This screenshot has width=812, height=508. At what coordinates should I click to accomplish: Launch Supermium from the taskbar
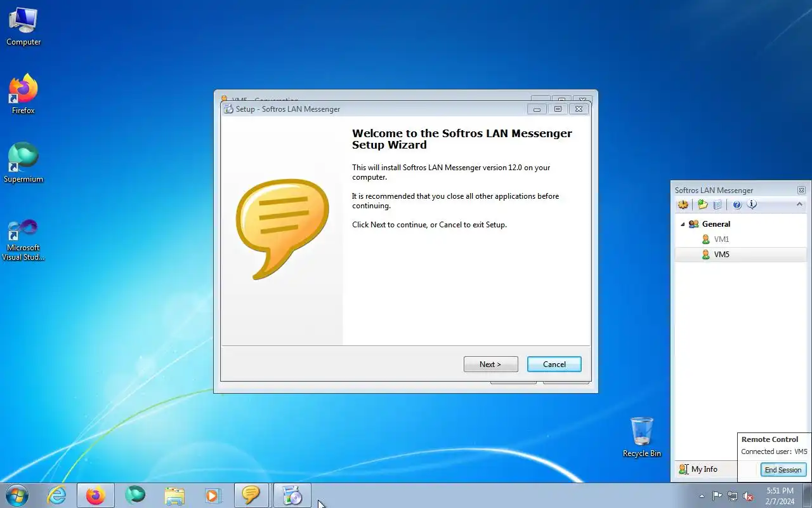135,495
